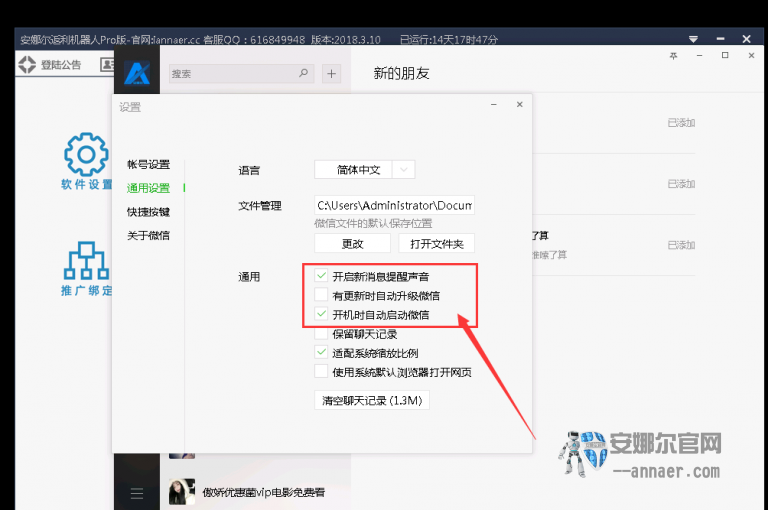Image resolution: width=768 pixels, height=510 pixels.
Task: Toggle 开启新消息提醒声音 checkbox
Action: click(x=321, y=276)
